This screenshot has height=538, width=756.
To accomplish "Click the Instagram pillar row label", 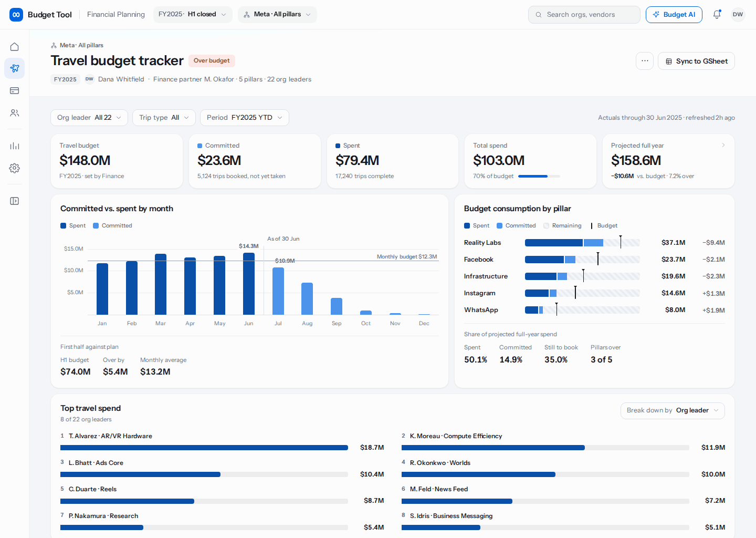I will (x=479, y=293).
